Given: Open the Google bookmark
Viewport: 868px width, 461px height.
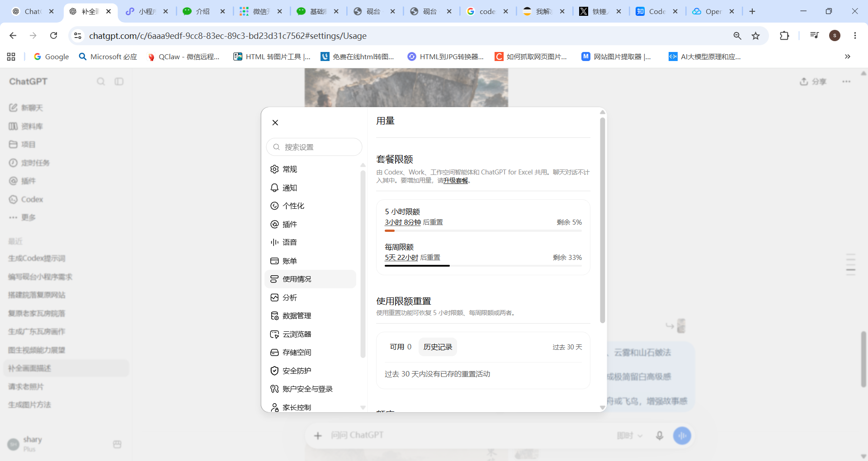Looking at the screenshot, I should (51, 56).
